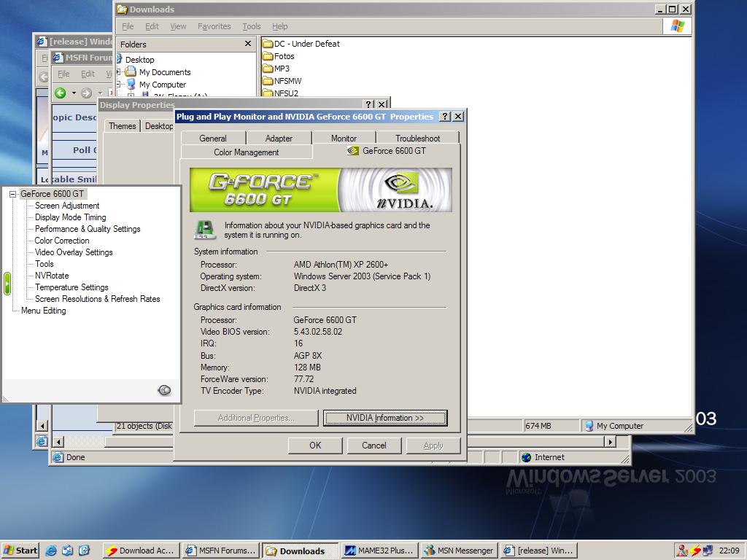747x560 pixels.
Task: Select the Themes tab in Display Properties
Action: [123, 125]
